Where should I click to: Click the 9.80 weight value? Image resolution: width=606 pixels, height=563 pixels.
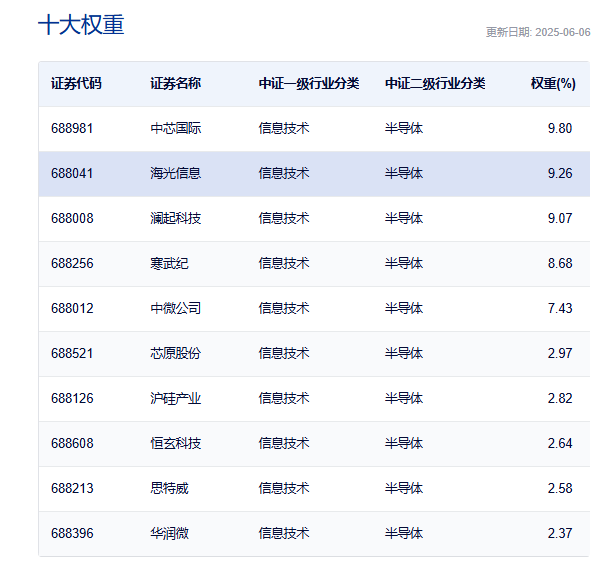pos(560,129)
